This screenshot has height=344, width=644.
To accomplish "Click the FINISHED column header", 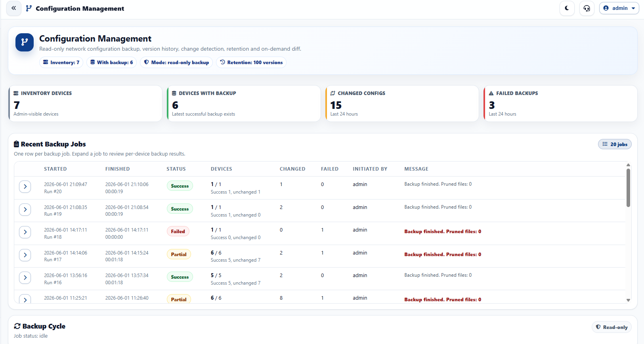I will (118, 169).
